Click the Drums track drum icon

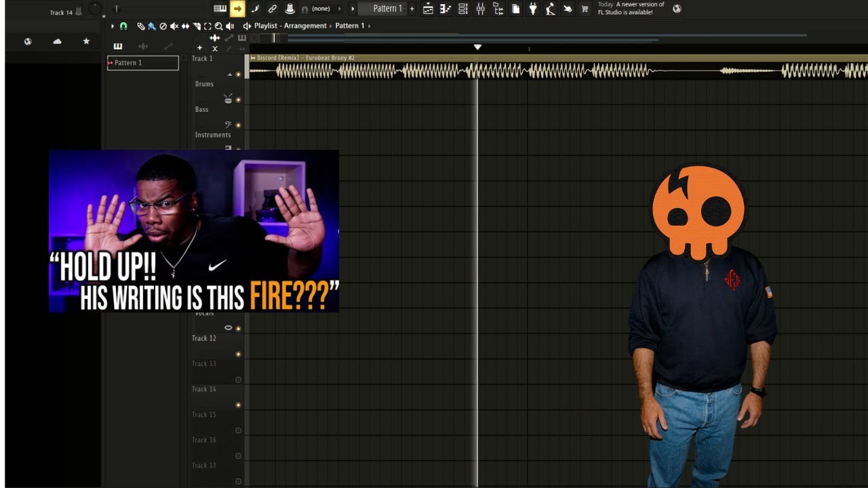tap(228, 99)
